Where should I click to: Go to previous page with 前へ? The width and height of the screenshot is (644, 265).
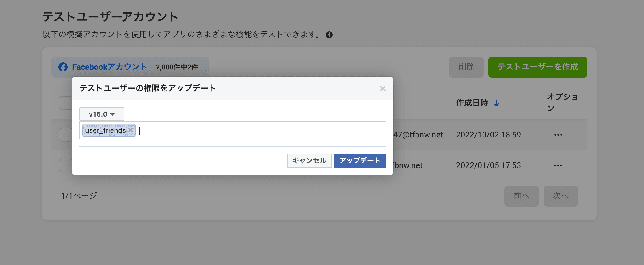521,196
